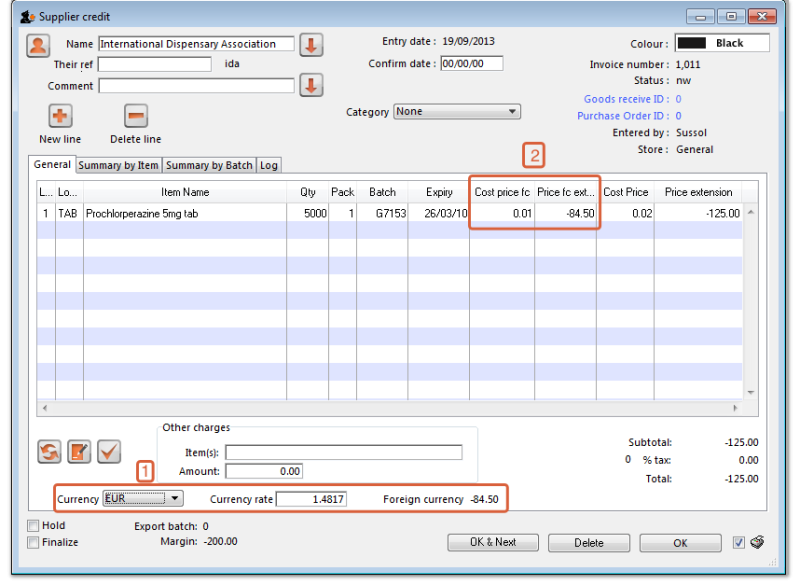Screen dimensions: 800x585
Task: Open the Category dropdown
Action: coord(457,112)
